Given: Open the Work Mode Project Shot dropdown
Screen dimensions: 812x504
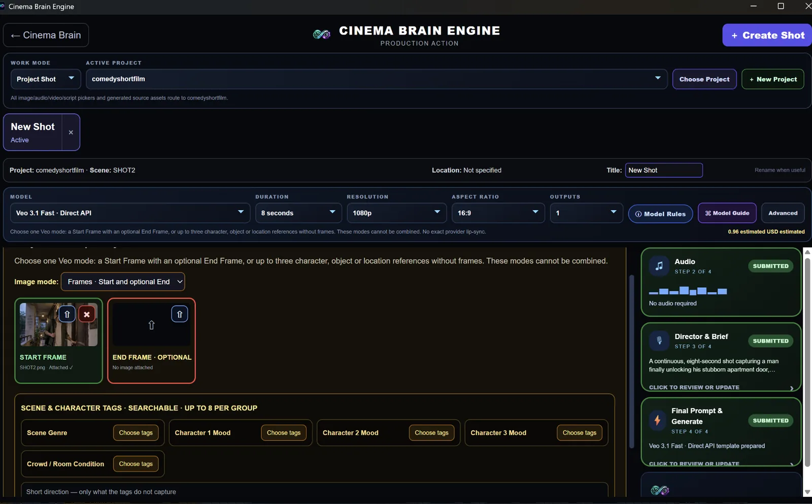Looking at the screenshot, I should [46, 79].
